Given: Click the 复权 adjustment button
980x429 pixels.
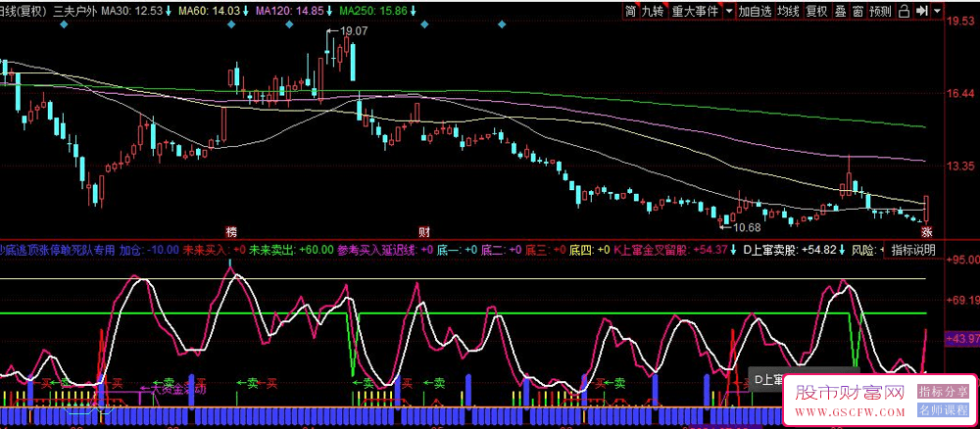Looking at the screenshot, I should [817, 11].
